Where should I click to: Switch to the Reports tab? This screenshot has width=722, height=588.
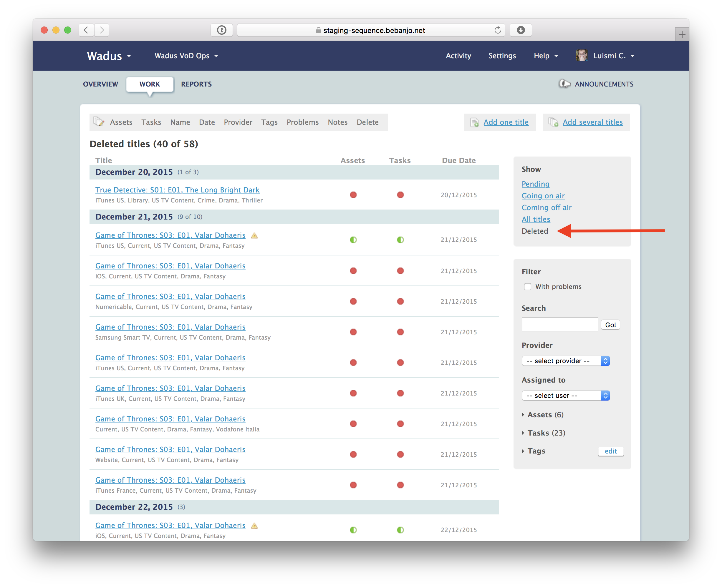[x=196, y=84]
